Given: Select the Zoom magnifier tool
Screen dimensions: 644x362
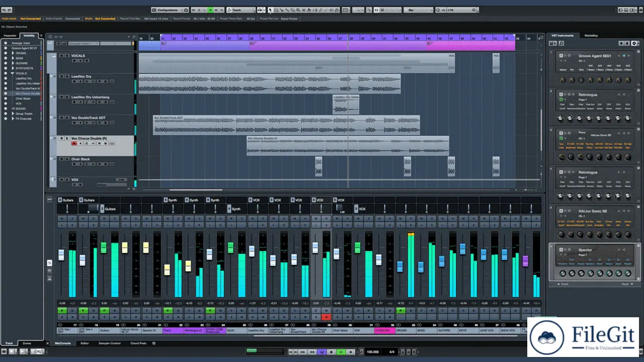Looking at the screenshot, I should pyautogui.click(x=298, y=10).
